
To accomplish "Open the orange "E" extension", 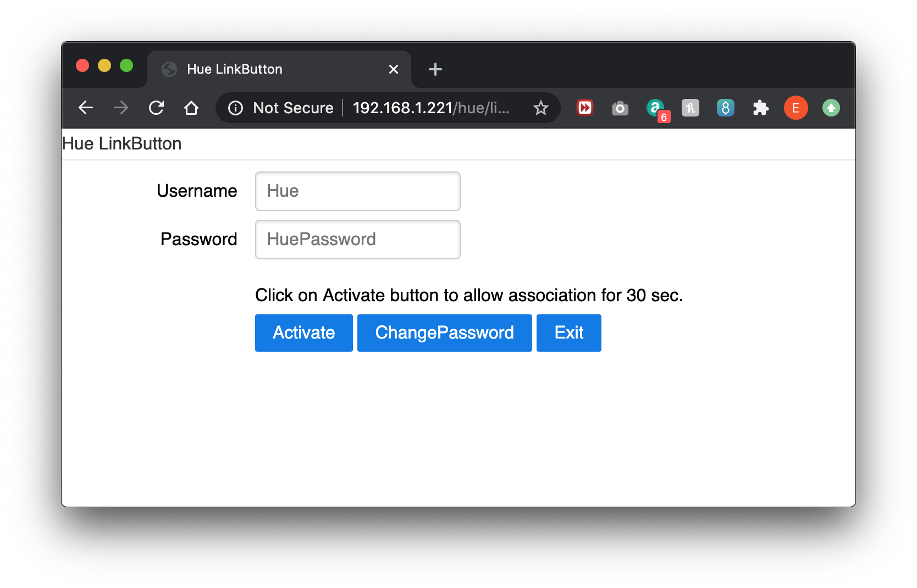I will pyautogui.click(x=796, y=108).
